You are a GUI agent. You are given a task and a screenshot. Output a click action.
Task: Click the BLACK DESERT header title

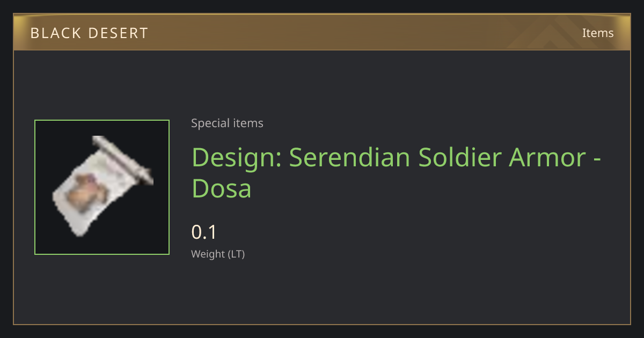(89, 33)
